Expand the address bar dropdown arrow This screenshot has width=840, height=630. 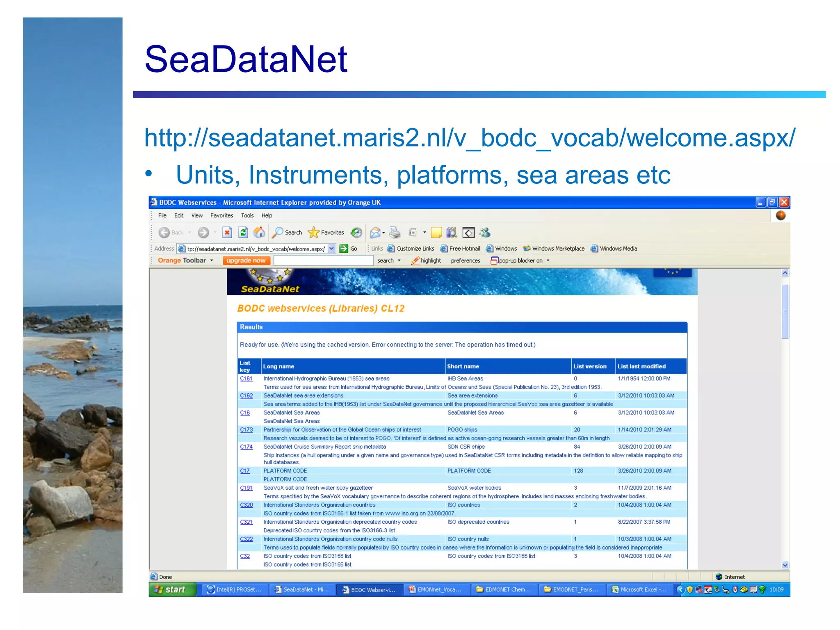click(331, 249)
